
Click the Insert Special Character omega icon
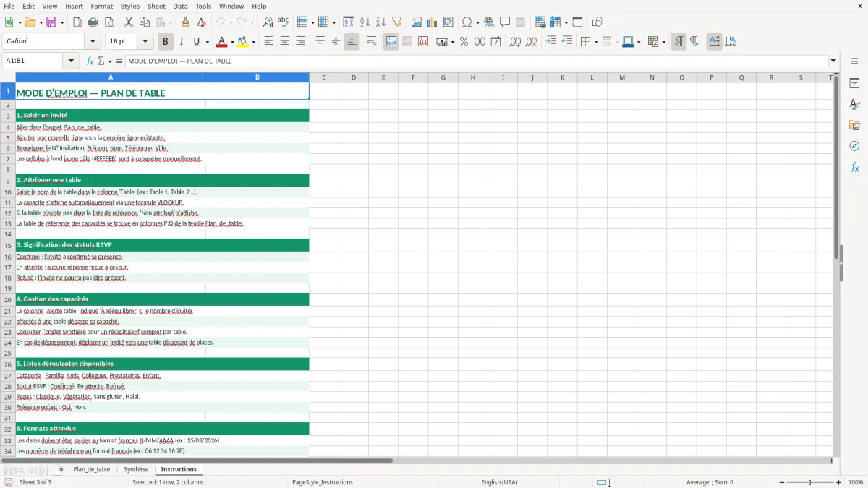467,22
